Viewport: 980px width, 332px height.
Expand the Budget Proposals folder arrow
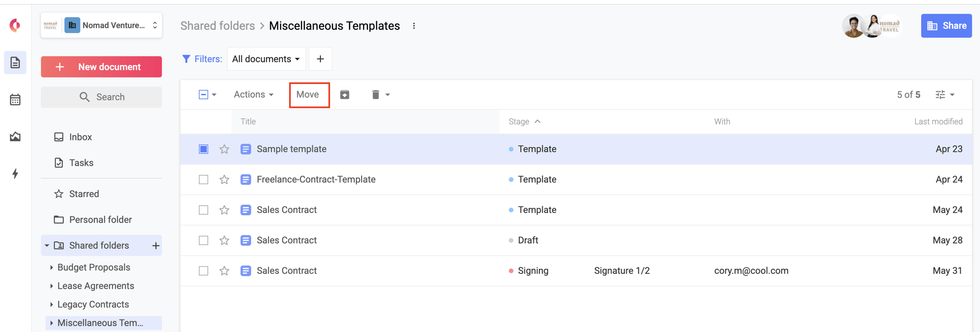coord(51,267)
